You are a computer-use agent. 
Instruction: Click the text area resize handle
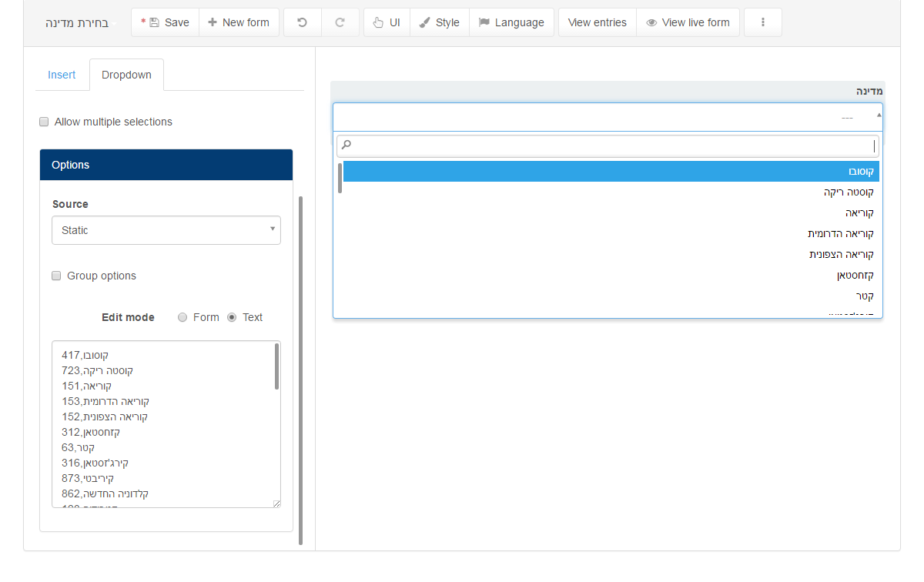coord(276,503)
